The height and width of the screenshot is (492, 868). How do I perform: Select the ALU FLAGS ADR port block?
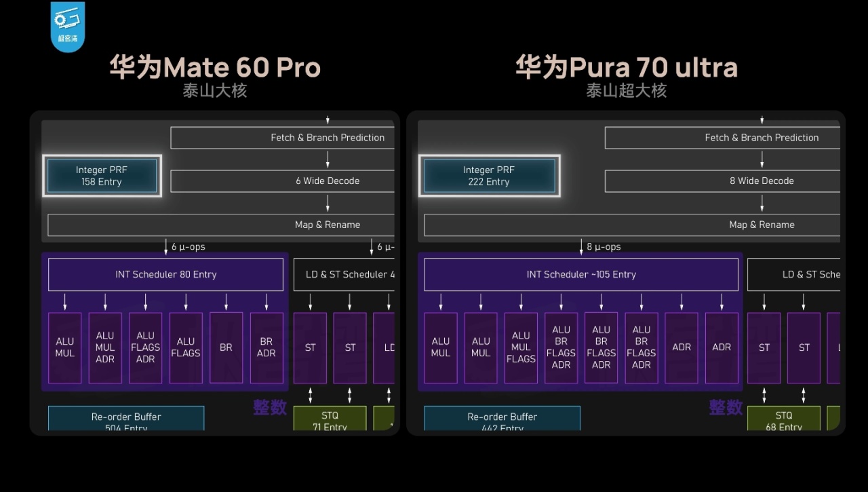point(145,347)
